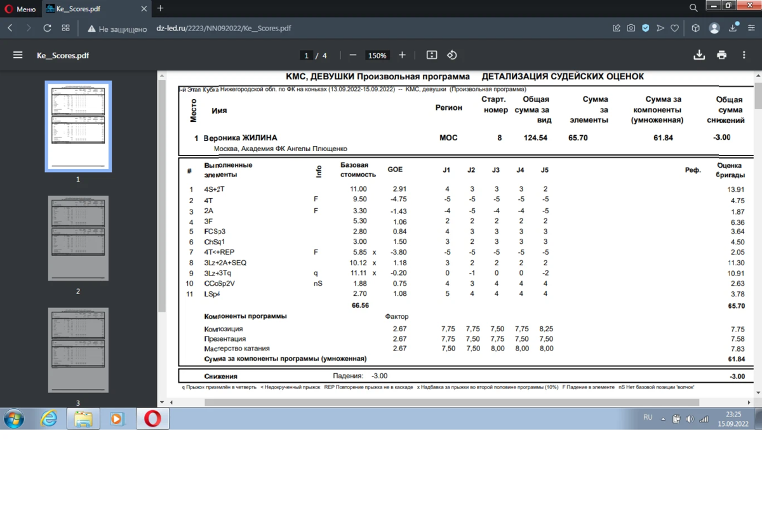Image resolution: width=762 pixels, height=532 pixels.
Task: Rotate the PDF counterclockwise
Action: [x=451, y=55]
